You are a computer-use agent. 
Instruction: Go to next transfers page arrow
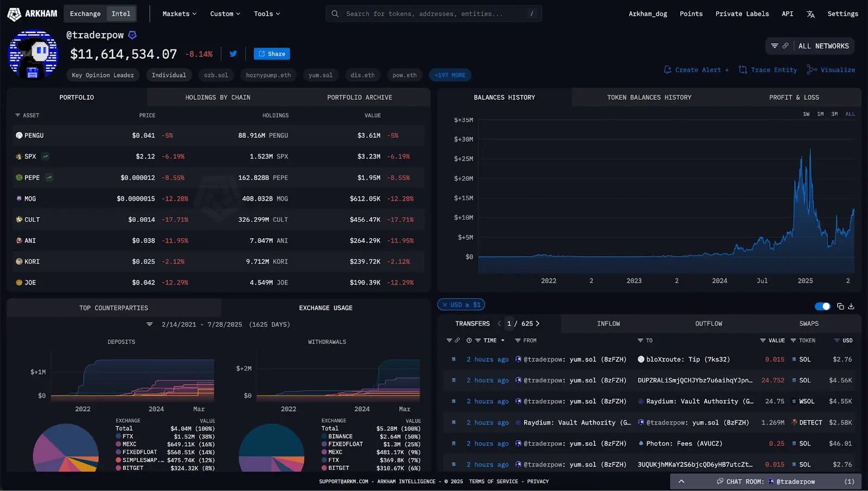coord(538,323)
